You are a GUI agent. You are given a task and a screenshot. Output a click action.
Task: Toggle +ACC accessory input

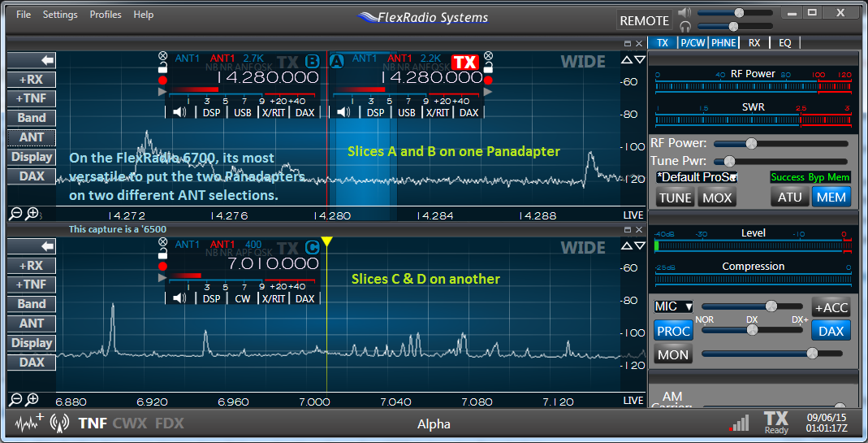coord(831,307)
